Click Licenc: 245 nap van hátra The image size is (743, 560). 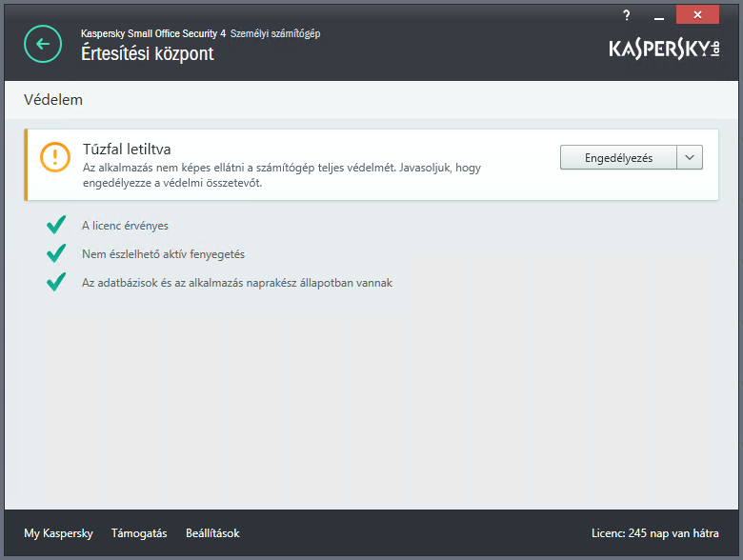654,533
